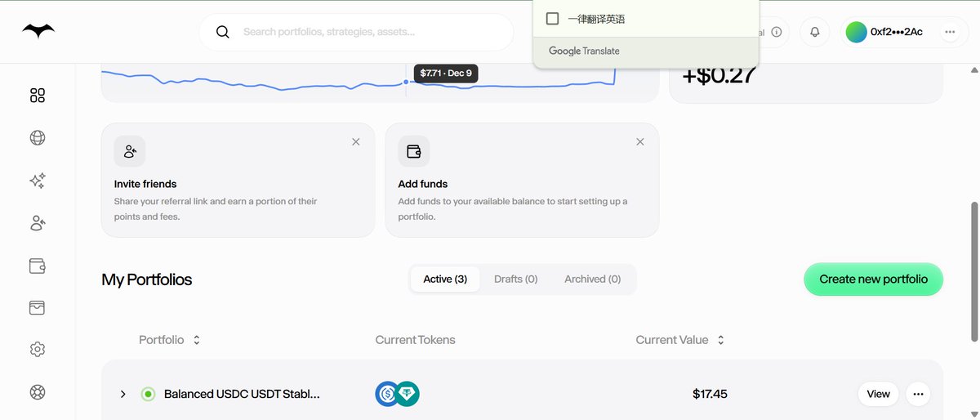Open the archive box icon in sidebar
980x420 pixels.
[37, 308]
